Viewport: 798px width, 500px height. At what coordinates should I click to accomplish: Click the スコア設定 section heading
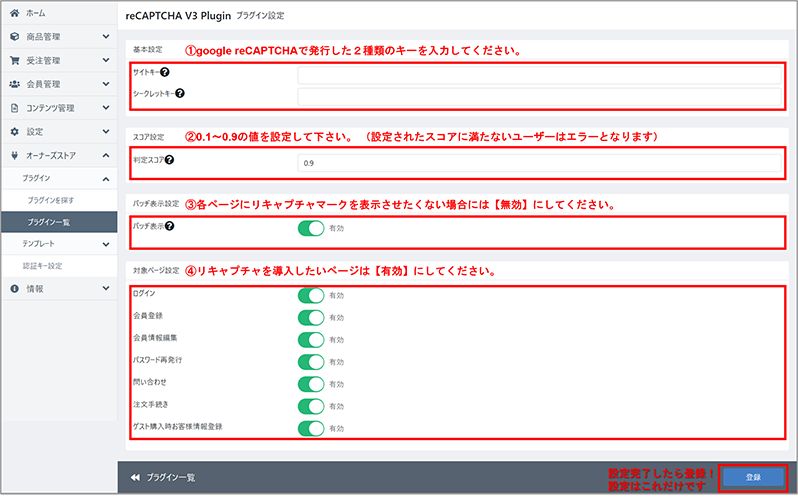(149, 137)
